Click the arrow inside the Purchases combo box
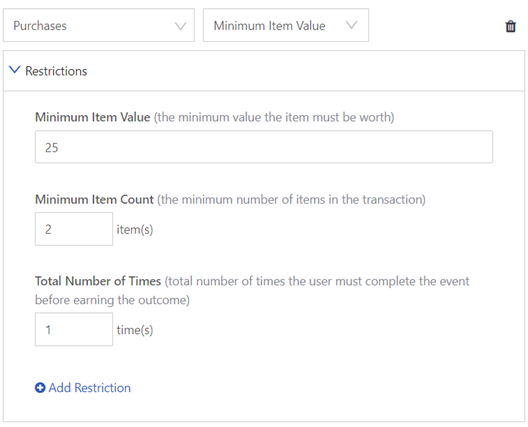528x427 pixels. (180, 26)
